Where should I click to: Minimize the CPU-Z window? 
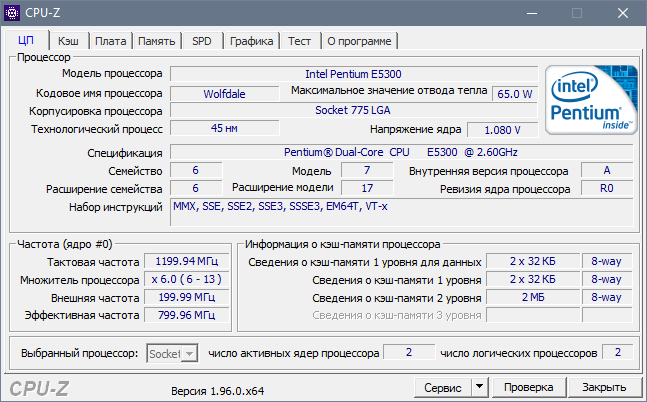click(x=530, y=13)
